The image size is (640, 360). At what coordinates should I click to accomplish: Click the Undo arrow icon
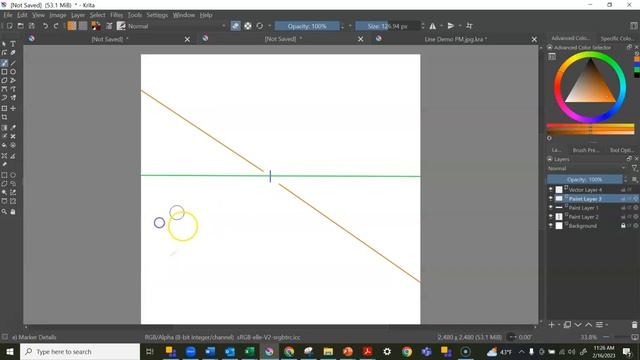[x=45, y=26]
